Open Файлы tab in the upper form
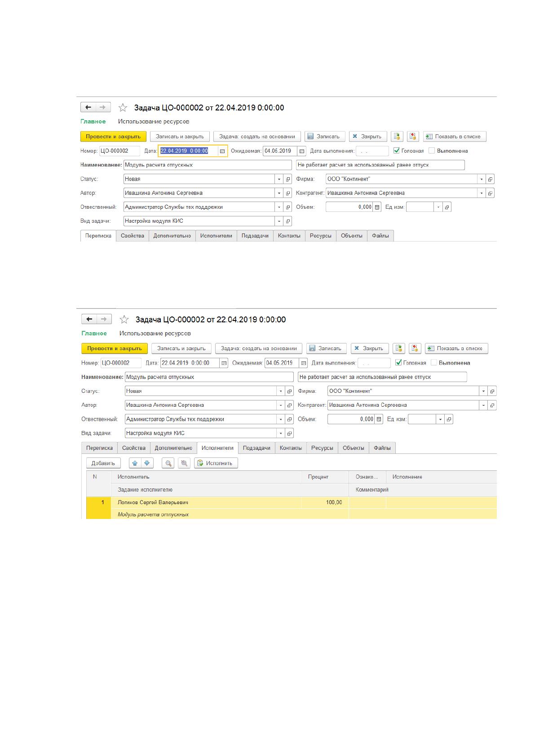 coord(380,236)
